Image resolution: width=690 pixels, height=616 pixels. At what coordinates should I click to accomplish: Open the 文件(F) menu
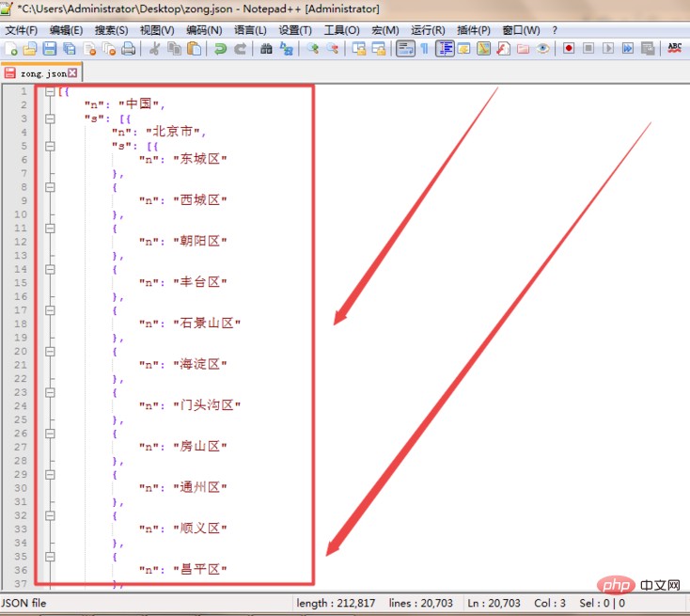[x=21, y=30]
